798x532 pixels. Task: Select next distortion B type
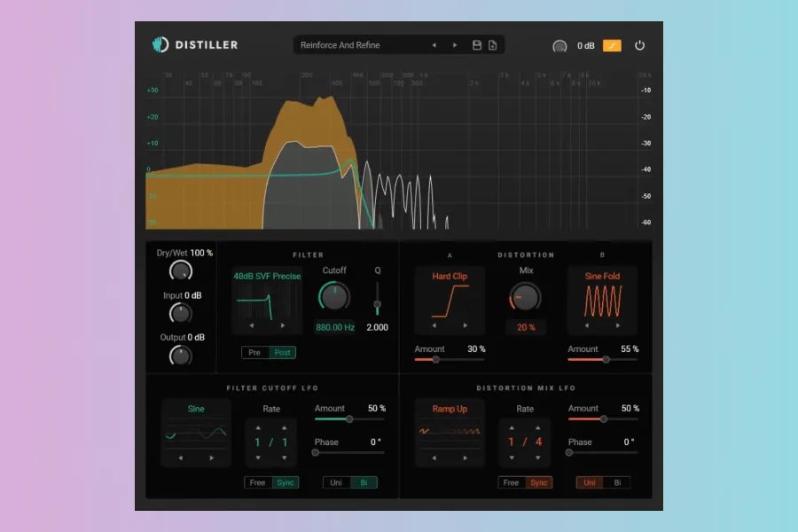pos(618,325)
